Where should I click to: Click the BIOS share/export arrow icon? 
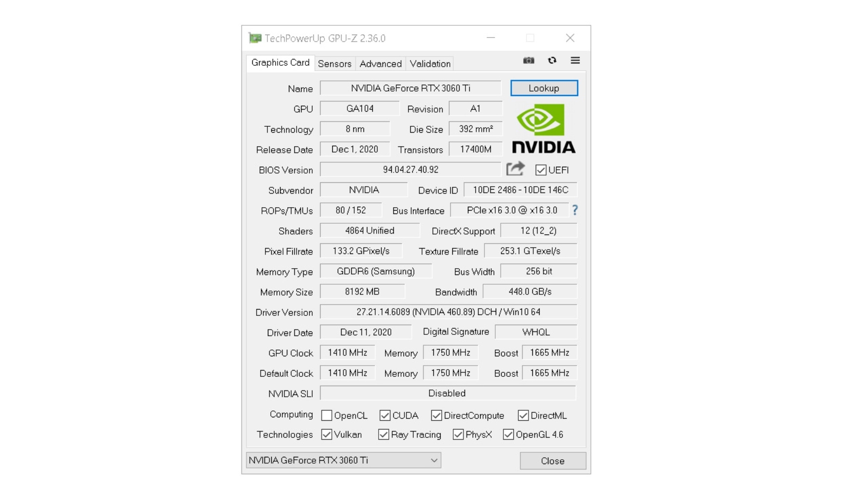[515, 169]
